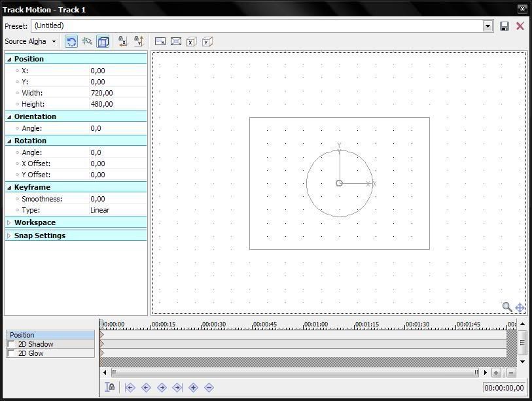Viewport: 532px width, 401px height.
Task: Click Prevent Movement X lock icon
Action: click(122, 41)
